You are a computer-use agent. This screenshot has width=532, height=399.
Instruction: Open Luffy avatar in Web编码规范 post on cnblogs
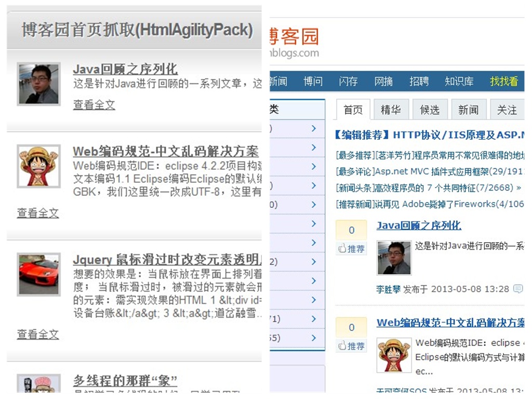click(394, 355)
